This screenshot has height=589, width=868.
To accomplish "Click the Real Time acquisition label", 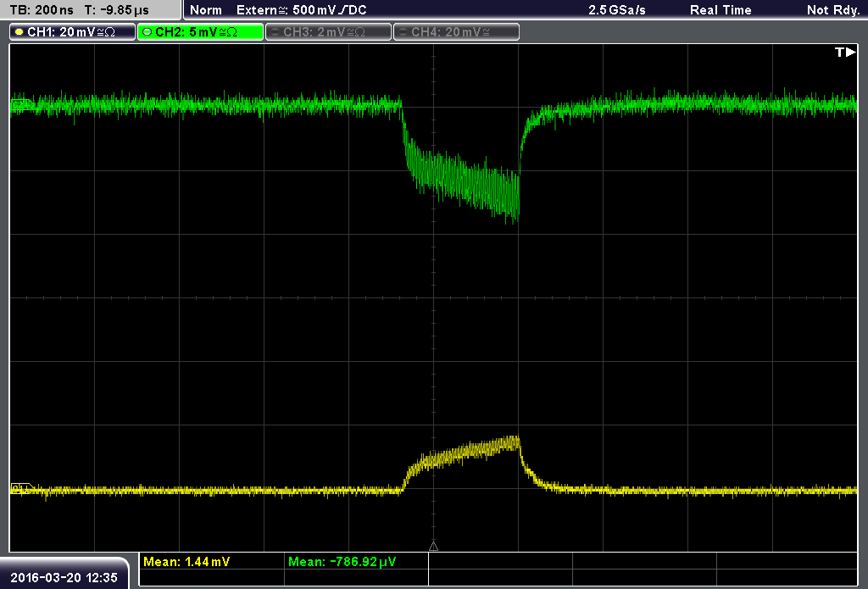I will click(x=721, y=10).
